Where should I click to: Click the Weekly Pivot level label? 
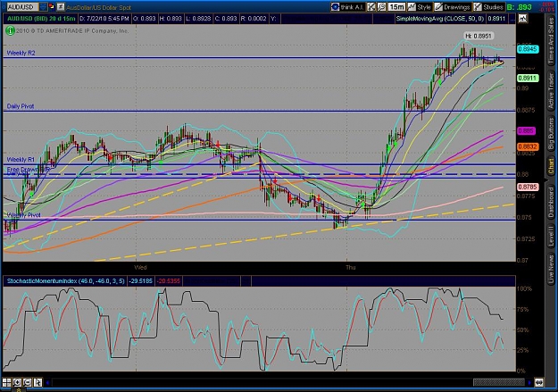pos(24,215)
